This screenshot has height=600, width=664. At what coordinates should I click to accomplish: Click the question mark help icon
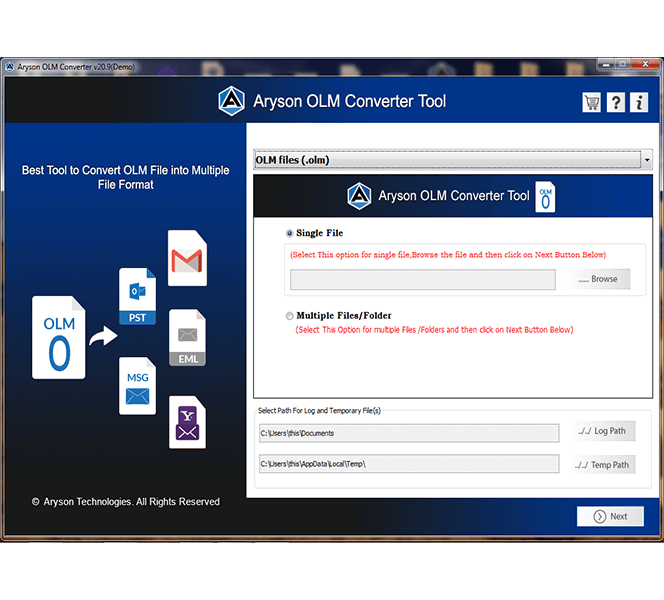[x=615, y=102]
